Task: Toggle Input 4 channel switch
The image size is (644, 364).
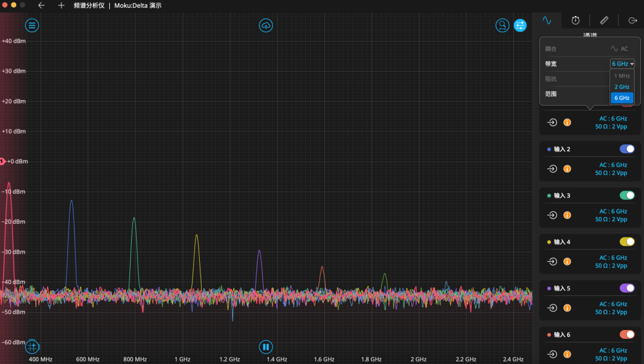Action: [627, 242]
